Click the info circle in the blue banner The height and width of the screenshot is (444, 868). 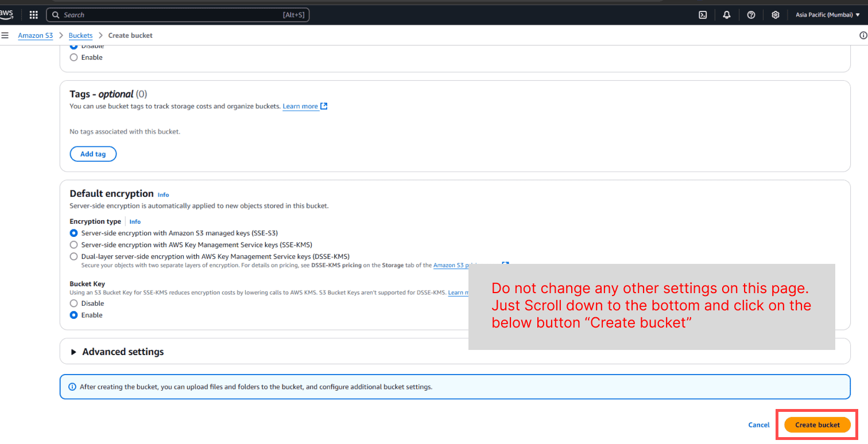point(72,386)
